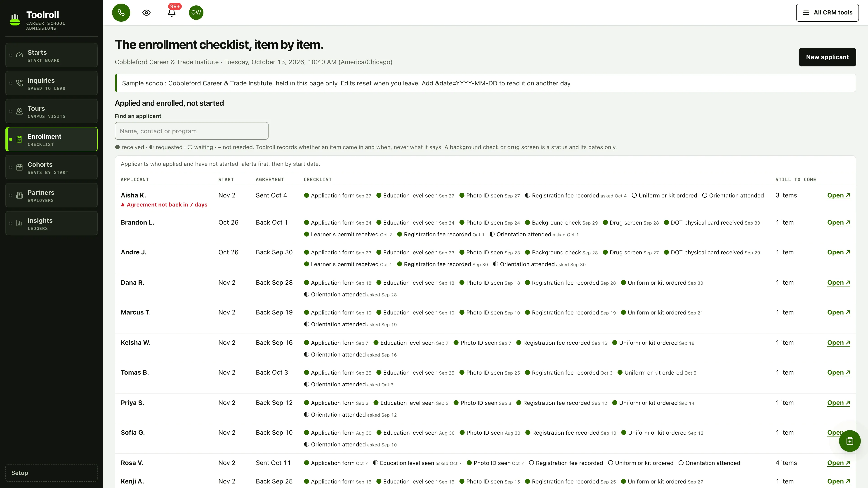Viewport: 868px width, 488px height.
Task: Click the CHECKLIST column header
Action: coord(317,180)
